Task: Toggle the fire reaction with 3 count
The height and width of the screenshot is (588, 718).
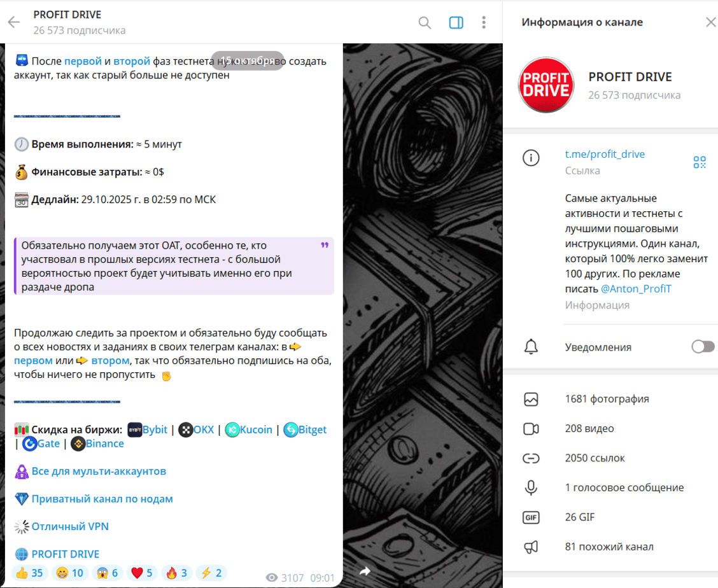Action: 177,573
